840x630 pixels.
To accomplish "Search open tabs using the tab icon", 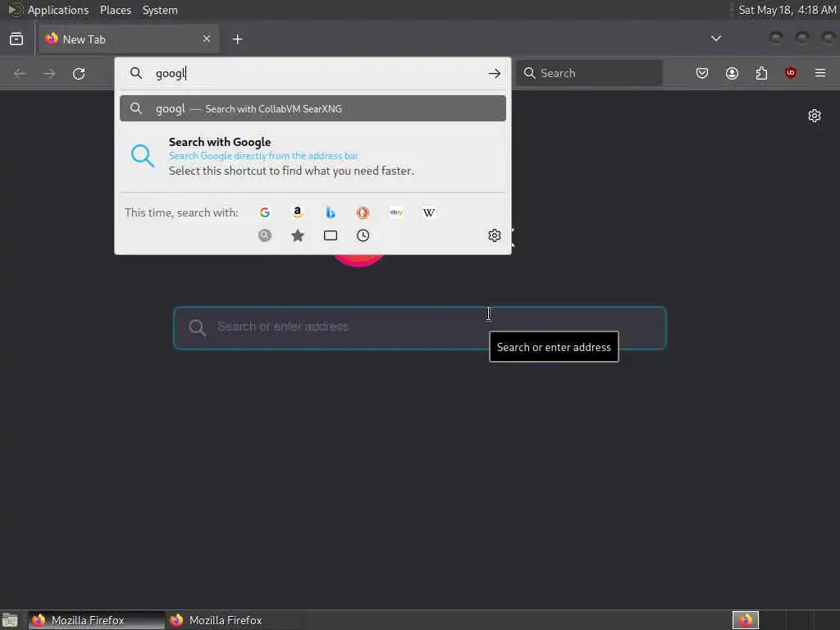I will tap(331, 235).
